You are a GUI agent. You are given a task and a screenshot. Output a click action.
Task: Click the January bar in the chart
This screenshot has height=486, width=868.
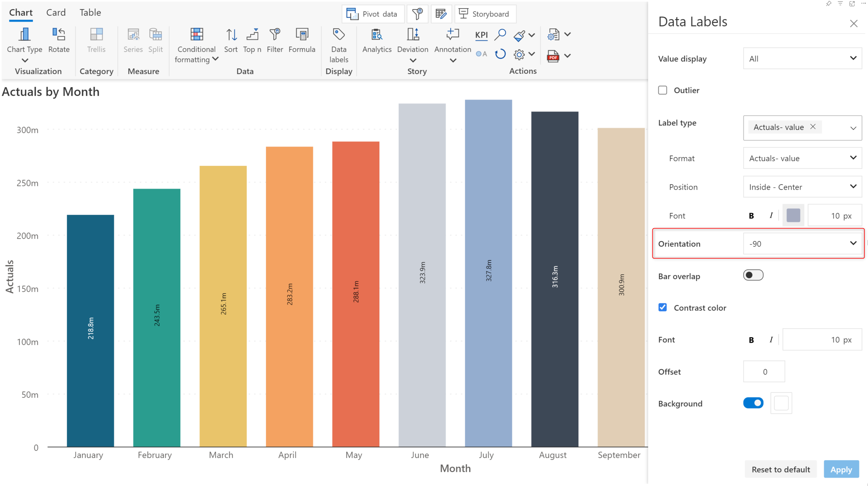[90, 331]
